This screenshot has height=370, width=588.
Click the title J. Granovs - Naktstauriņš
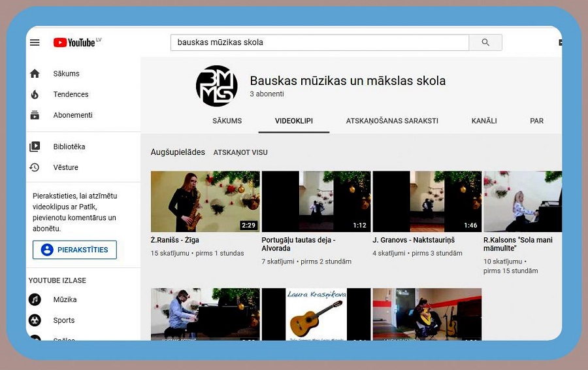tap(414, 240)
